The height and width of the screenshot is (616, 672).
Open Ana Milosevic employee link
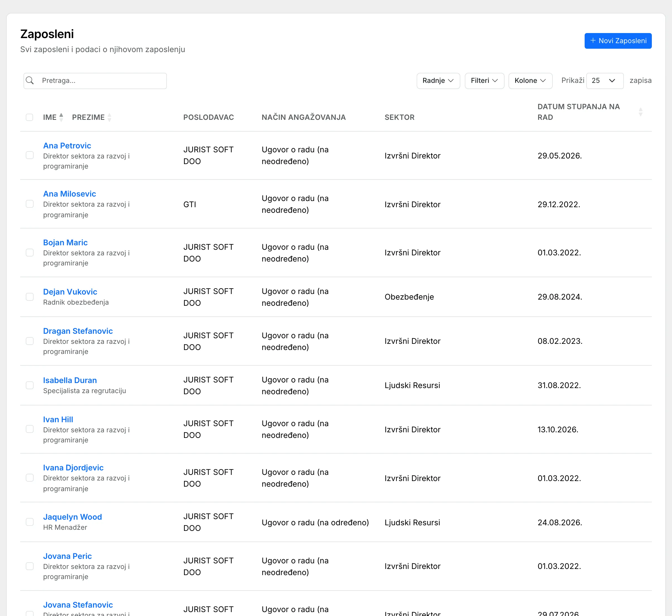pyautogui.click(x=69, y=194)
